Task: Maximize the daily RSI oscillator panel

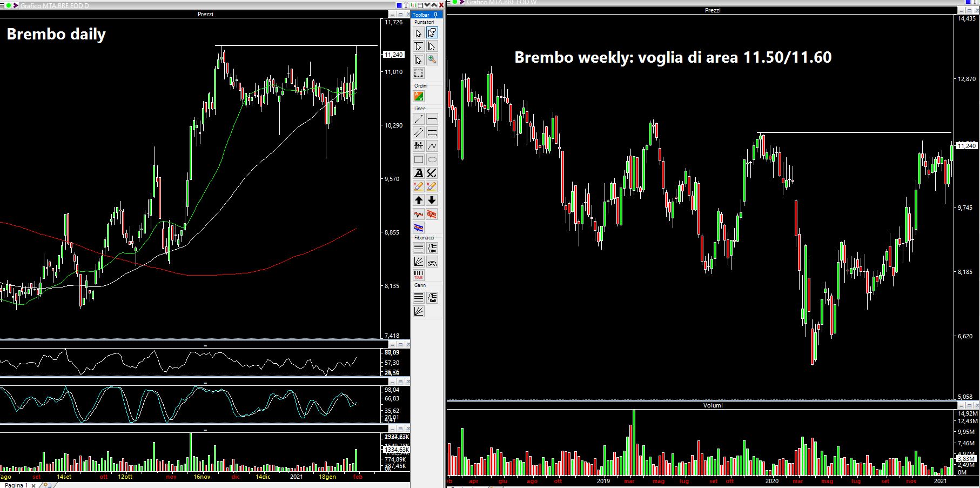Action: tap(400, 344)
